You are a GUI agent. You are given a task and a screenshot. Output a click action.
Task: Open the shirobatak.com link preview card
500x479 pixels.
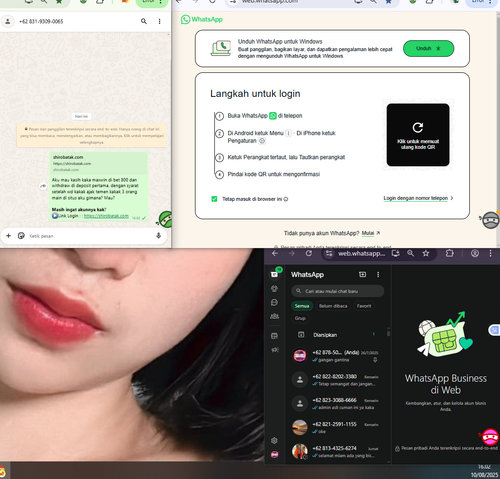point(99,163)
